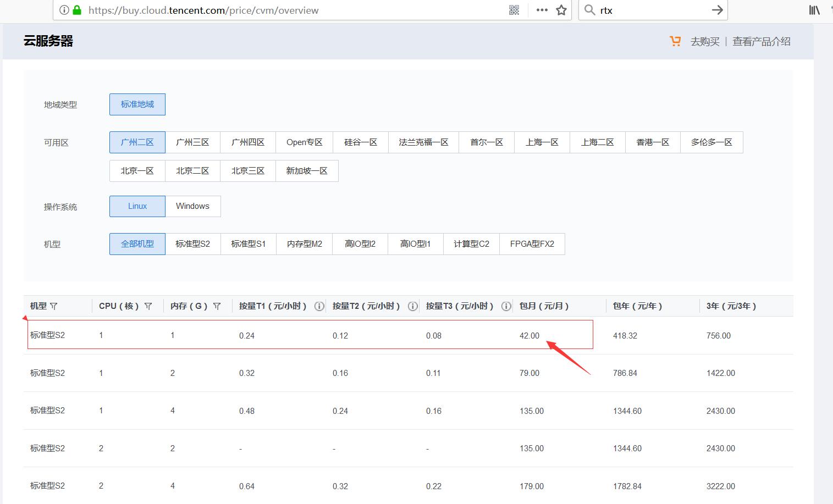The width and height of the screenshot is (833, 504).
Task: Show info for 按量T1 pricing
Action: pos(319,306)
